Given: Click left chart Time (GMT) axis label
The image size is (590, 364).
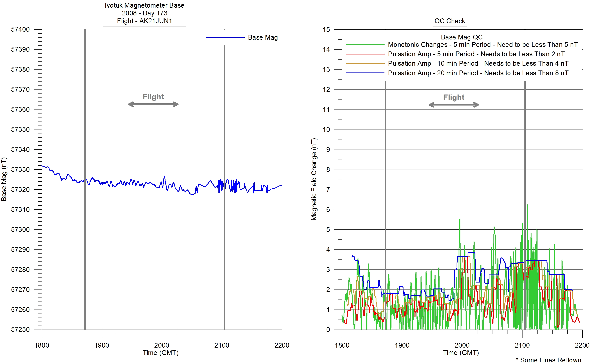Looking at the screenshot, I should pyautogui.click(x=160, y=353).
